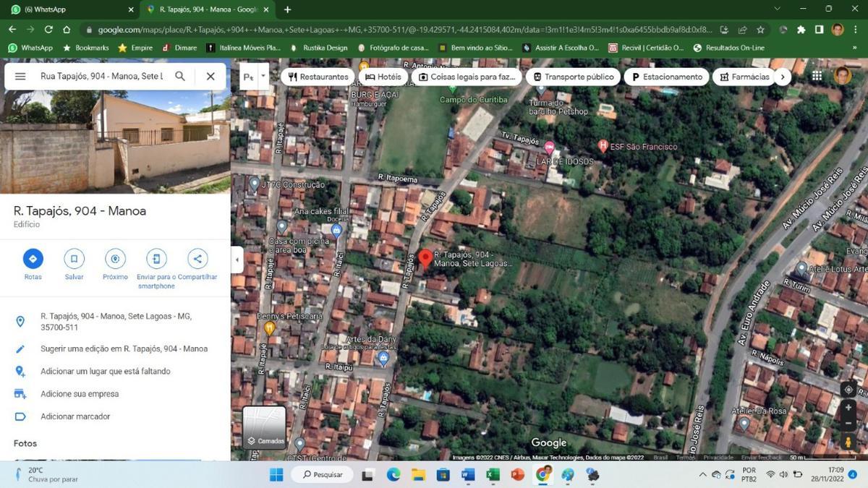The image size is (868, 488).
Task: Switch to the WhatsApp browser tab
Action: [x=69, y=9]
